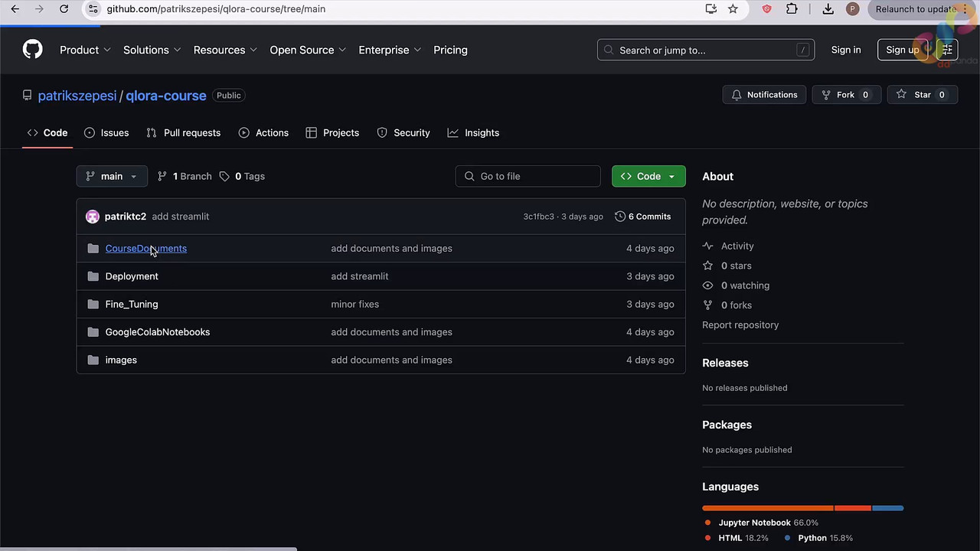Star the qlora-course repository

(x=923, y=95)
